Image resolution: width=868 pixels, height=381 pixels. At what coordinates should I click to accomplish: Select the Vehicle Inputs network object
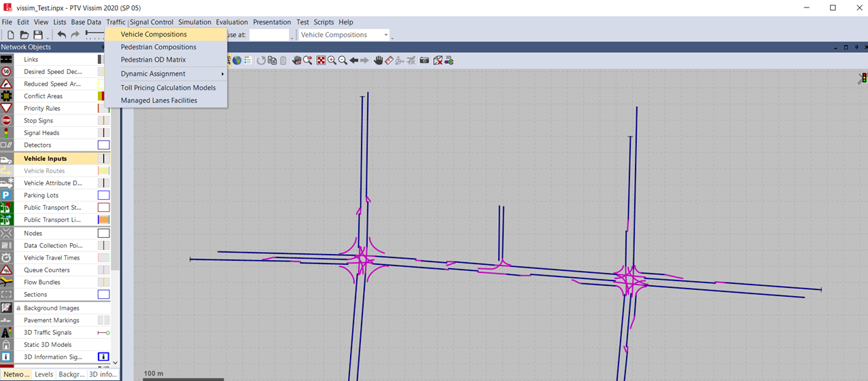click(55, 159)
